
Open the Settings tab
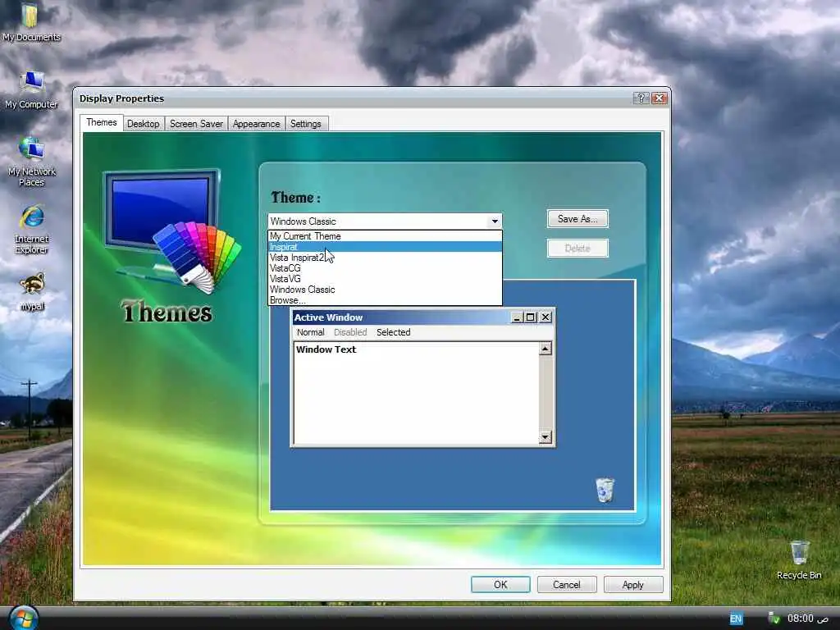click(x=305, y=124)
